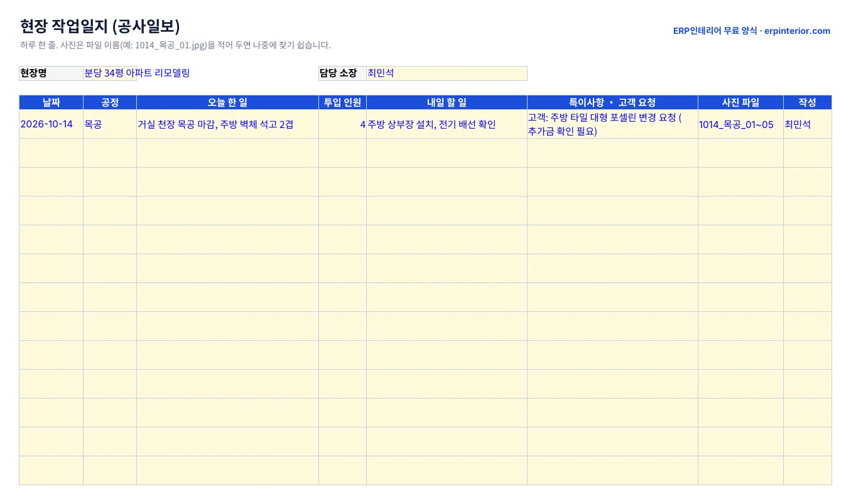
Task: Select the customer request cell about 포셀린 변경
Action: [612, 124]
